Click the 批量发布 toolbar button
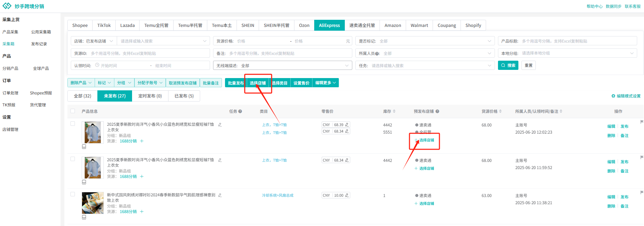This screenshot has height=226, width=644. tap(236, 83)
